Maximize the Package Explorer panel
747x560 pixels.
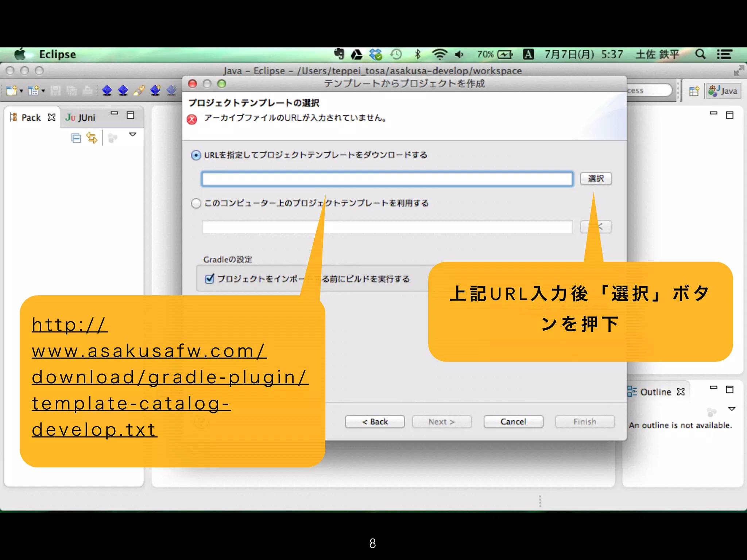pos(130,115)
